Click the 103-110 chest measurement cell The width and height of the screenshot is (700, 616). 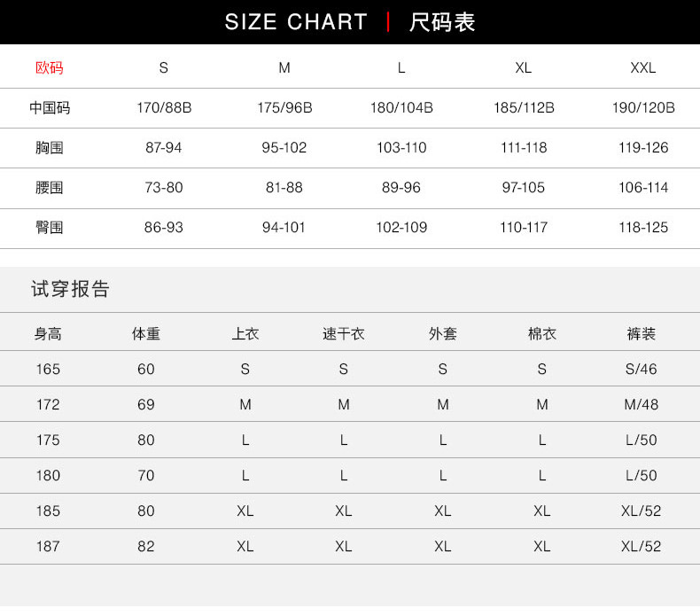pos(401,148)
